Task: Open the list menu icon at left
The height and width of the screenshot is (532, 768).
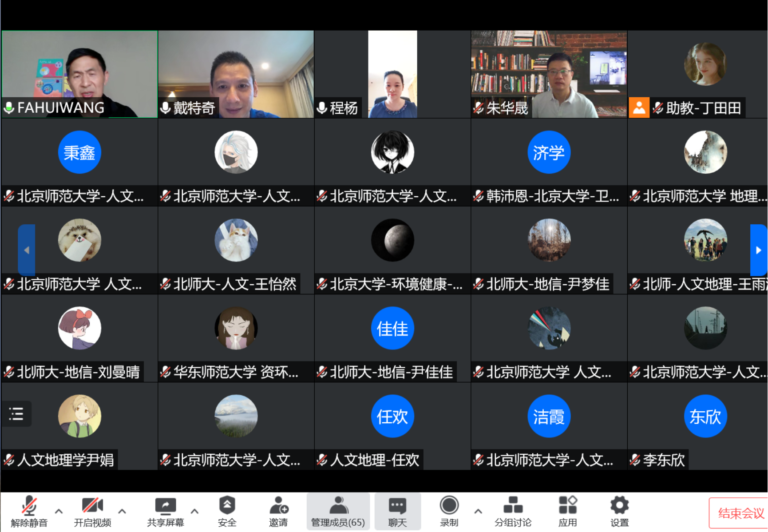Action: coord(16,414)
